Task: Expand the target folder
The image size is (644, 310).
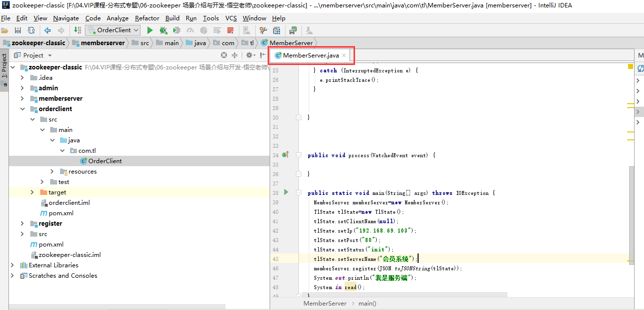Action: coord(32,192)
